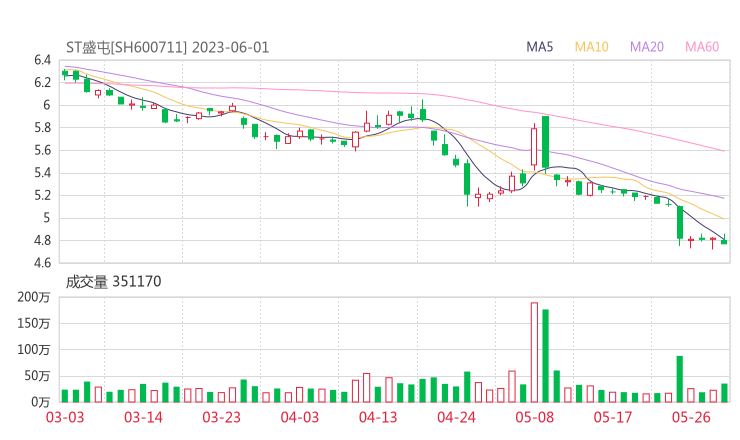Select the large red candlestick near 05-08
The height and width of the screenshot is (440, 740).
coord(534,146)
